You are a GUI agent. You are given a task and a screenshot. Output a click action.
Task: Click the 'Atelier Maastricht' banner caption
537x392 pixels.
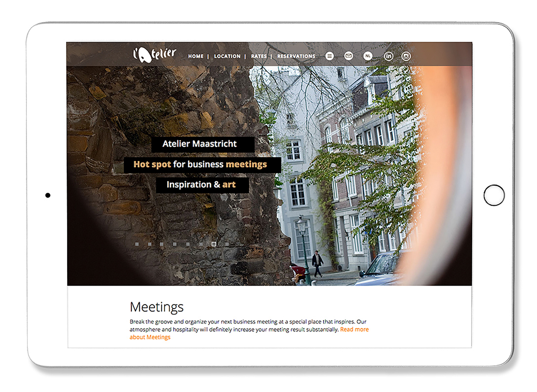click(200, 144)
